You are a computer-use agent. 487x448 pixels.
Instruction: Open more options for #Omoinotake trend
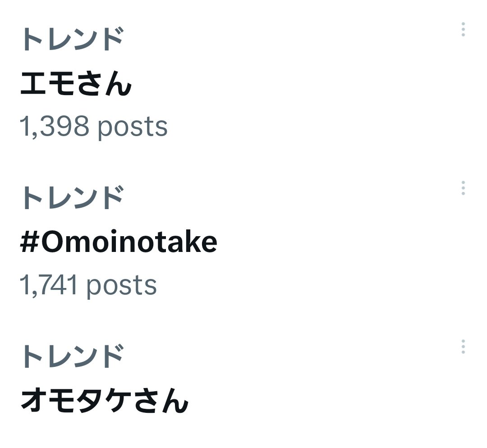pos(463,188)
